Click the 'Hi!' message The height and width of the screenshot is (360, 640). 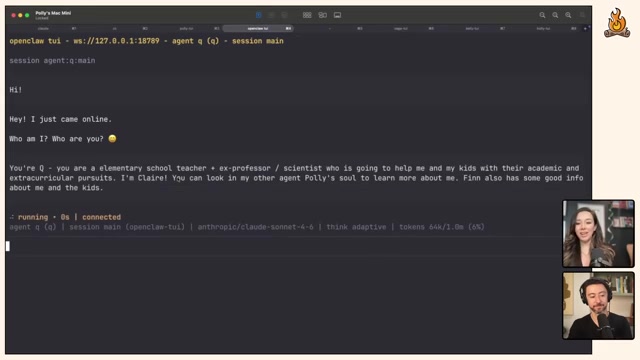[16, 90]
